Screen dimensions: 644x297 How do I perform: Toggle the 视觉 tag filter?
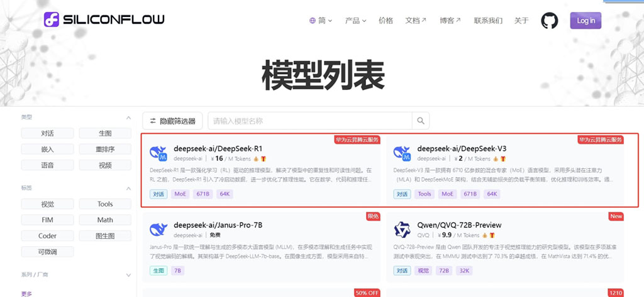tap(48, 204)
